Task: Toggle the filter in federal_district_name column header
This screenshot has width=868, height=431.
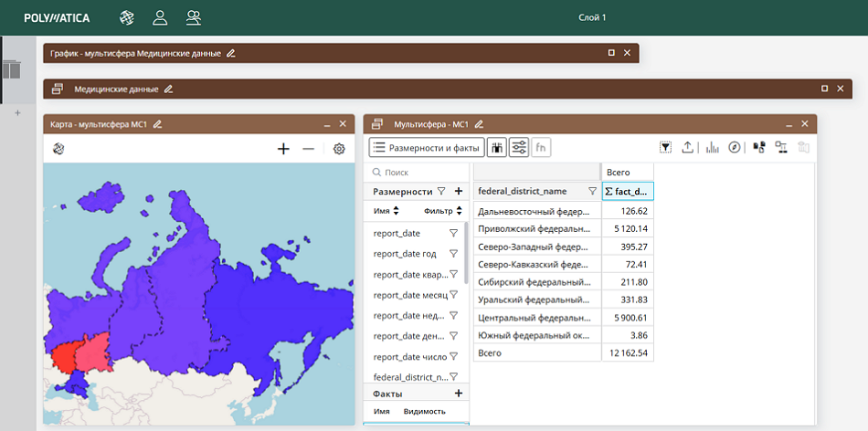Action: coord(592,192)
